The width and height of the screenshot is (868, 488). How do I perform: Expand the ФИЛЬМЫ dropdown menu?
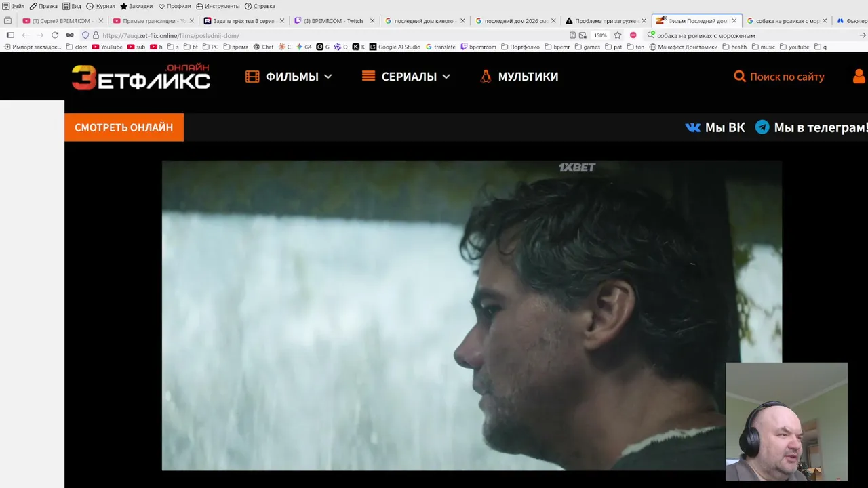tap(289, 77)
